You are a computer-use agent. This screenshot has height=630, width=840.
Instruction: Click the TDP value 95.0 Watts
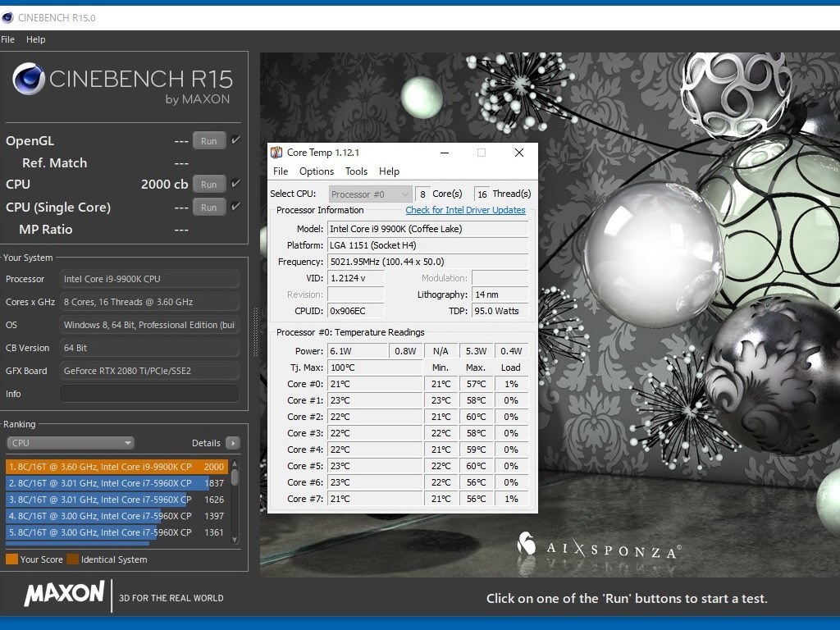(500, 311)
